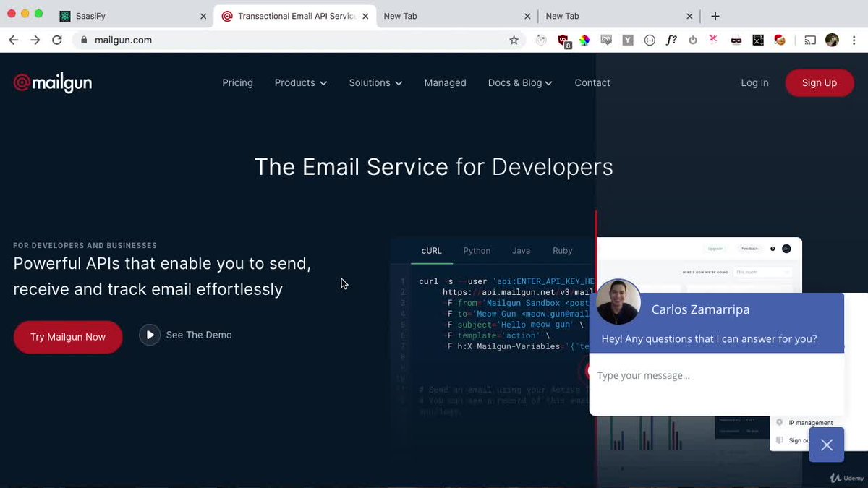Go to the Managed page

tap(445, 83)
